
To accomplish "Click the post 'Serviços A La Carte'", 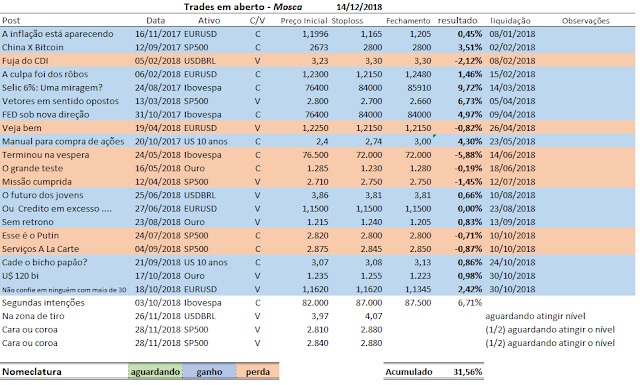I will [x=40, y=249].
